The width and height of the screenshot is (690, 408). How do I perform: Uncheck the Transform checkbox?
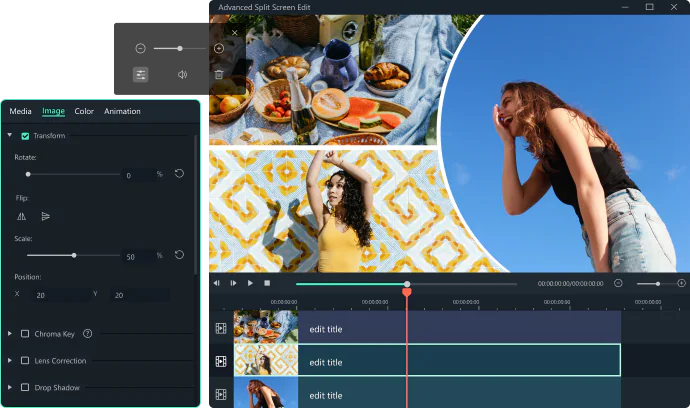click(25, 136)
